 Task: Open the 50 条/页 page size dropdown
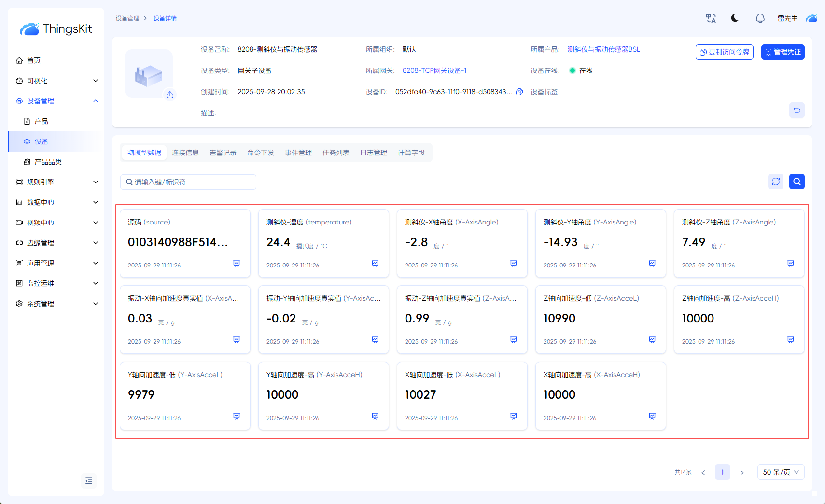781,472
